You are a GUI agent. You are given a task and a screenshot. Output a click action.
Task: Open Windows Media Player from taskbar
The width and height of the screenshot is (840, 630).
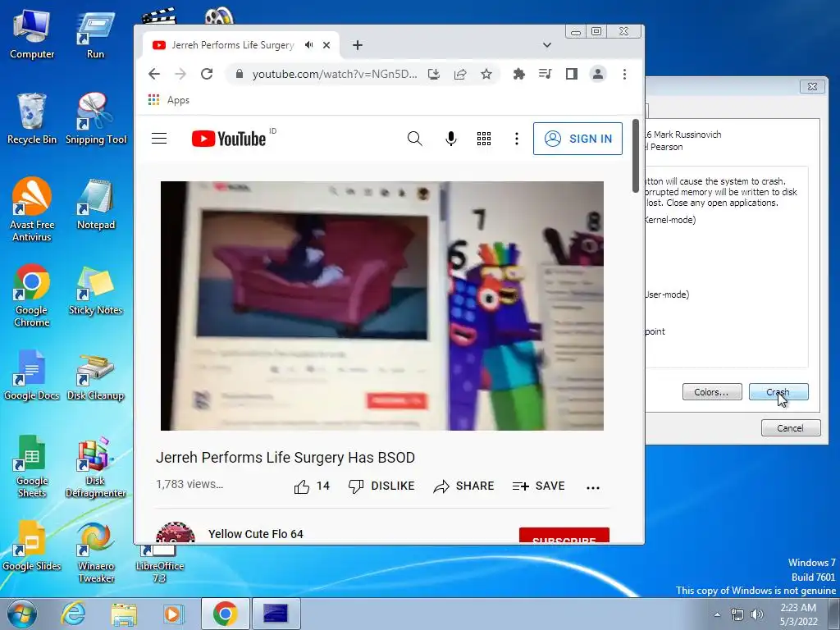(174, 614)
